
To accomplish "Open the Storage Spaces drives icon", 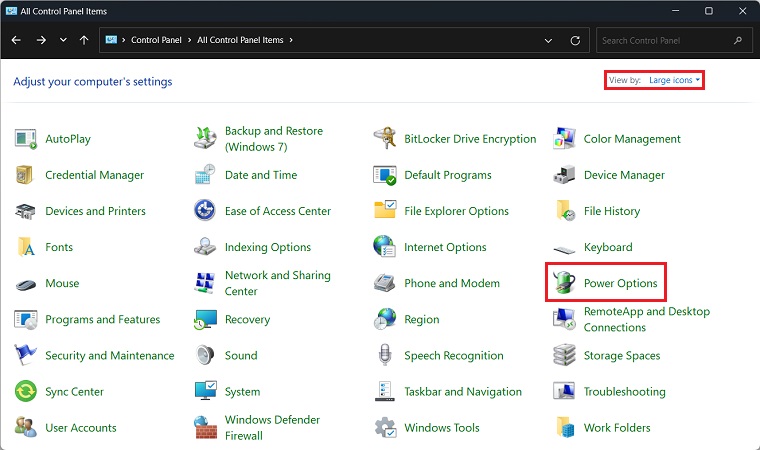I will 566,355.
